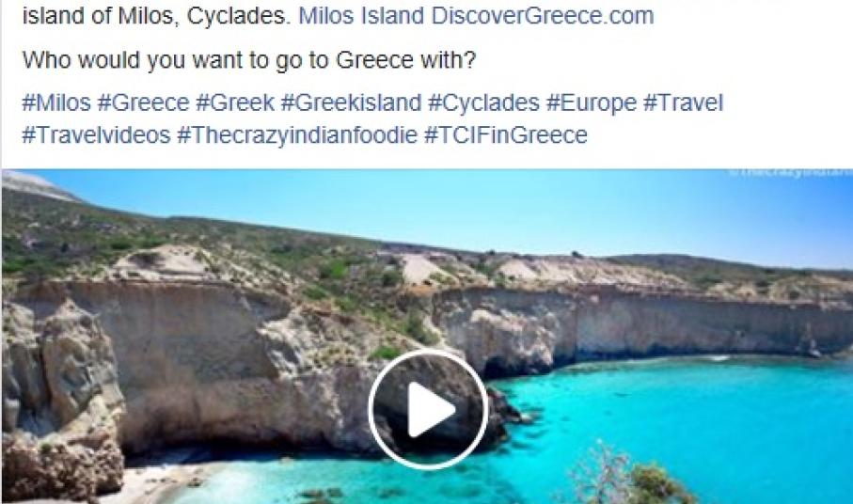
Task: Open the #TCIFinGreece hashtag
Action: [505, 134]
